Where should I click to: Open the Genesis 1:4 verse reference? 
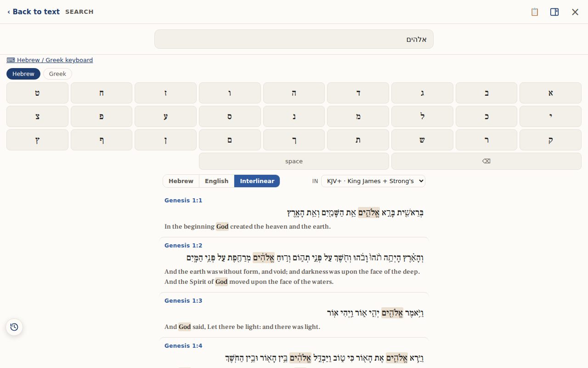(183, 346)
